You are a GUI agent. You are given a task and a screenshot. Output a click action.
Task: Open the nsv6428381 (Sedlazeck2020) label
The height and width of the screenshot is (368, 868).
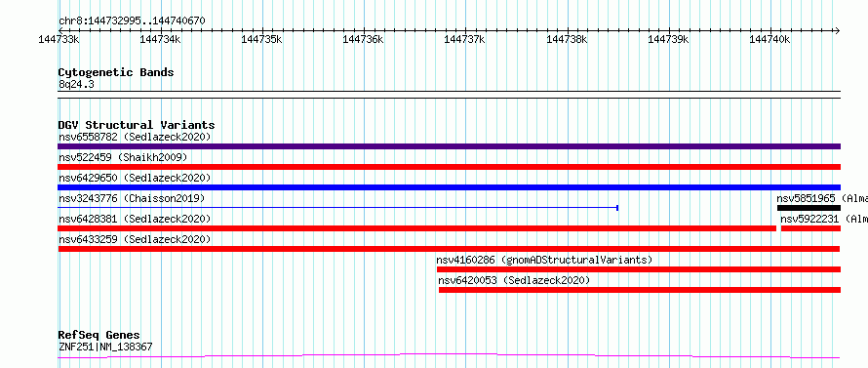coord(135,219)
